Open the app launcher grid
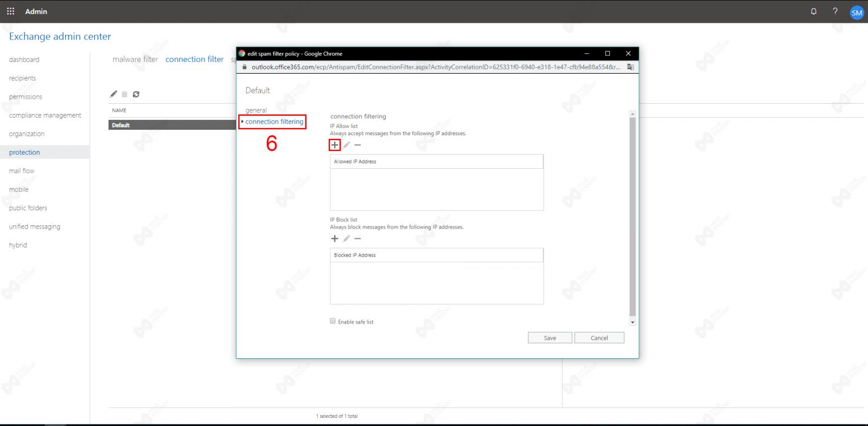Screen dimensions: 868x426 tap(10, 11)
